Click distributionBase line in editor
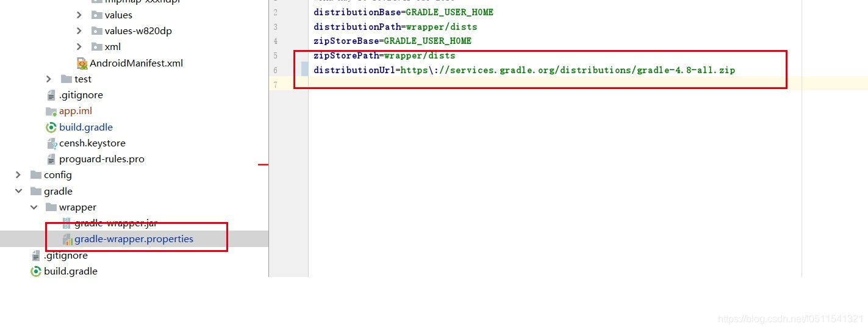The width and height of the screenshot is (868, 330). 403,12
